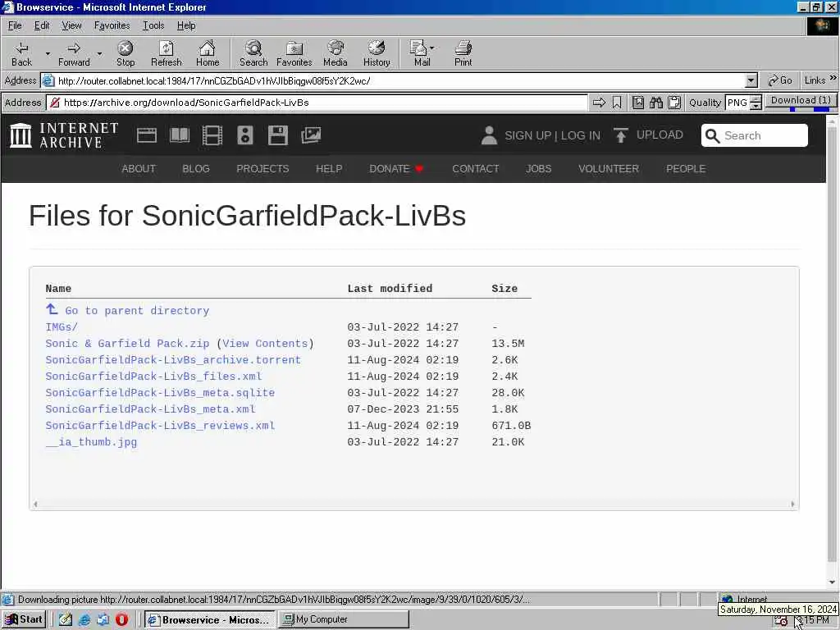Open the IE Search pane icon
This screenshot has height=630, width=840.
click(x=253, y=53)
